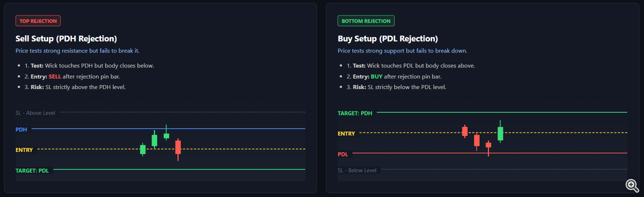
Task: Click the TARGET: PDL label
Action: [32, 171]
